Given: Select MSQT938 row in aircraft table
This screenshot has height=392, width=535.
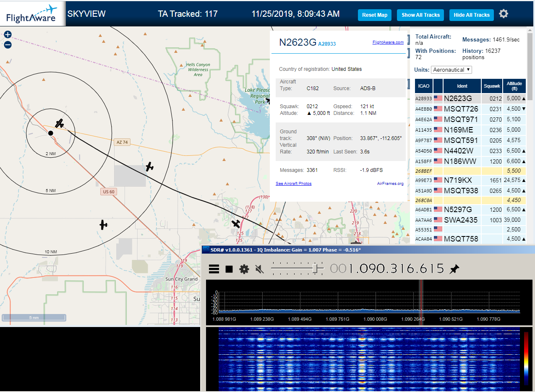Looking at the screenshot, I should coord(470,191).
